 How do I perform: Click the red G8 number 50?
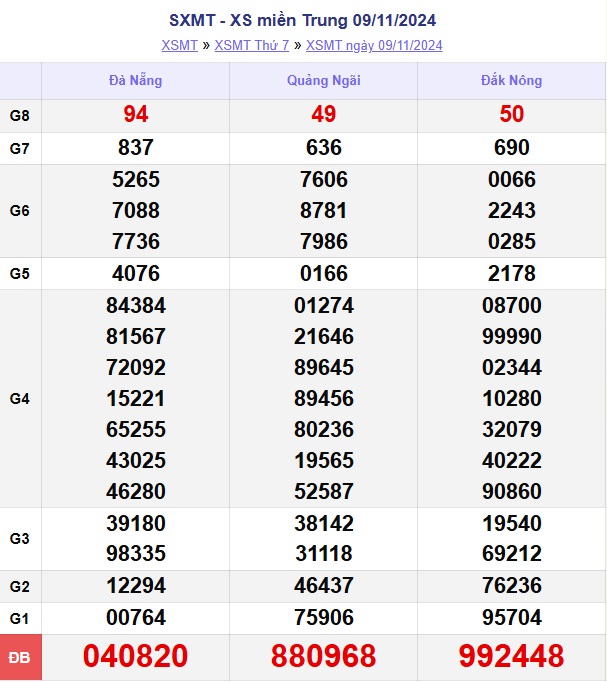(511, 115)
